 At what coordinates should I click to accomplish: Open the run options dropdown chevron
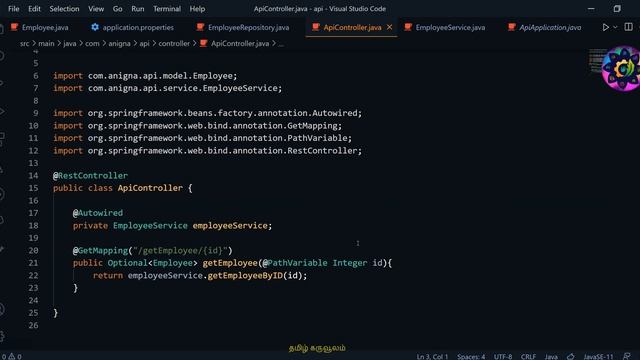pyautogui.click(x=615, y=27)
